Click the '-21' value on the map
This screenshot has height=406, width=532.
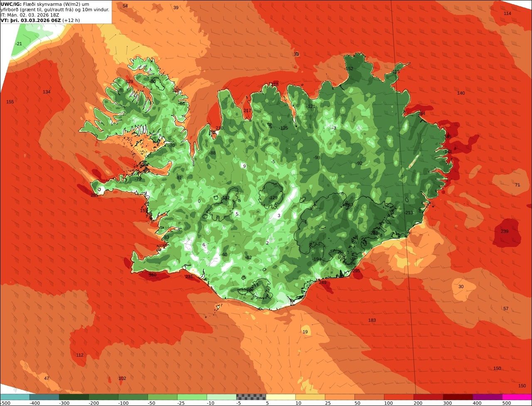(19, 44)
